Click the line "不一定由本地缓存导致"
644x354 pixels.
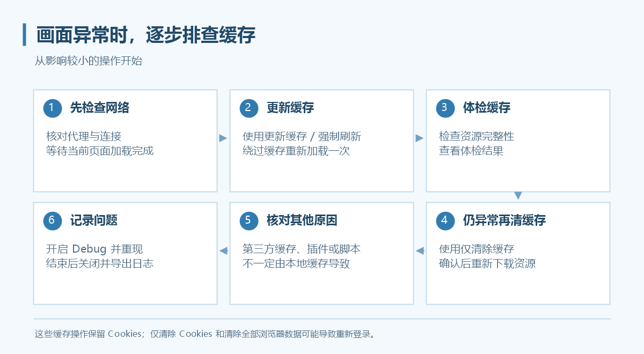296,263
